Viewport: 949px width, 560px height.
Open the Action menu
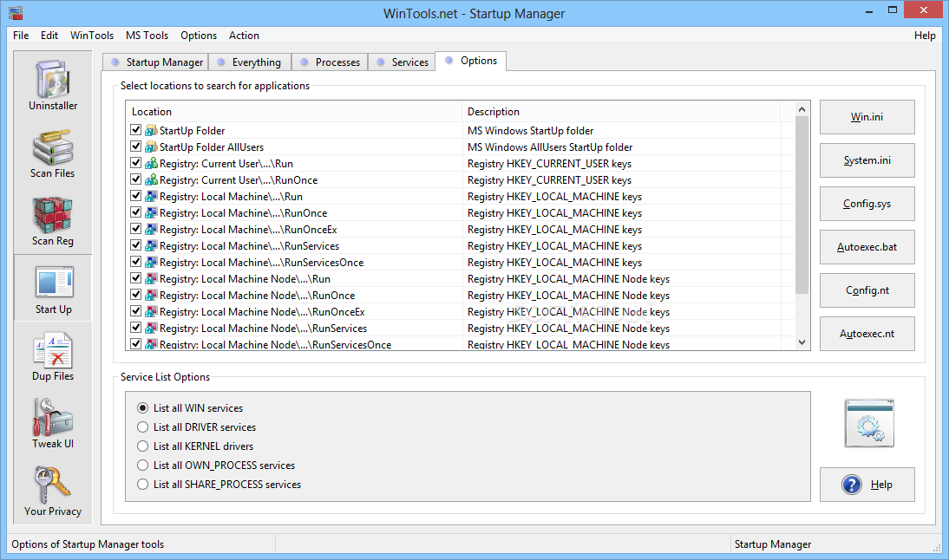tap(244, 35)
